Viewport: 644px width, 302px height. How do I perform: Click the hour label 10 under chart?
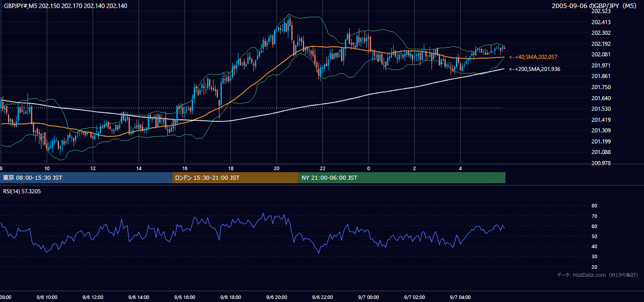click(47, 168)
